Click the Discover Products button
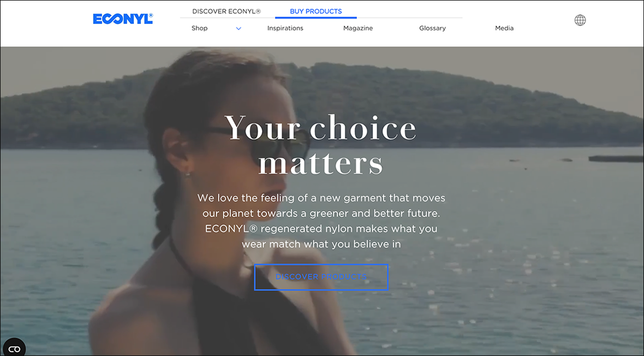644x356 pixels. pyautogui.click(x=321, y=277)
